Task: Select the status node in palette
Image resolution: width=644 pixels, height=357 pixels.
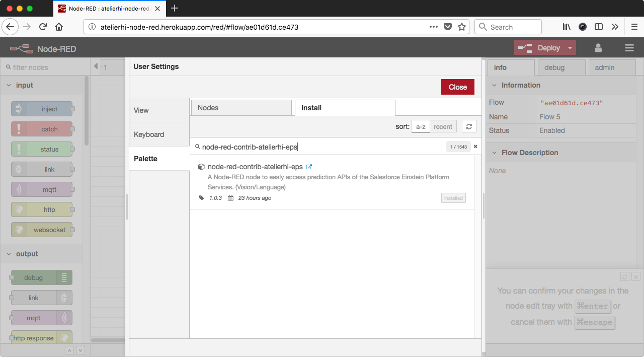Action: coord(43,149)
